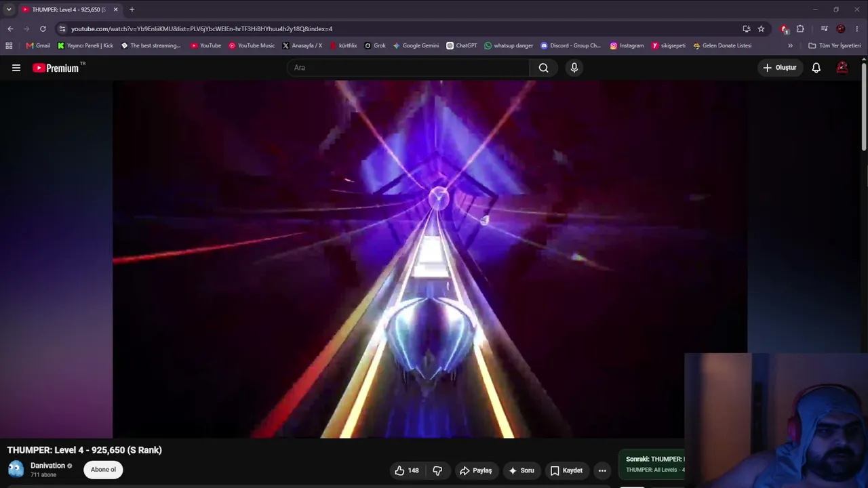This screenshot has width=868, height=488.
Task: Open The best streaming bookmark
Action: (x=151, y=45)
